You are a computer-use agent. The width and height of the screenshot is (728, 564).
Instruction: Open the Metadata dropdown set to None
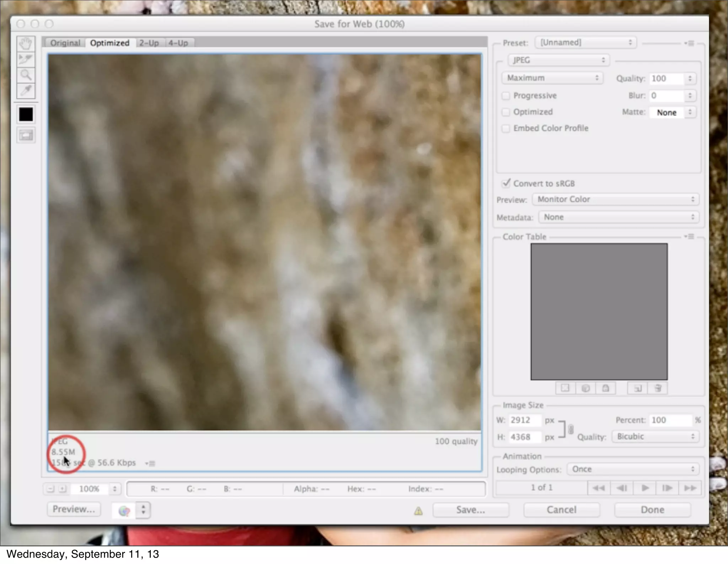tap(619, 217)
